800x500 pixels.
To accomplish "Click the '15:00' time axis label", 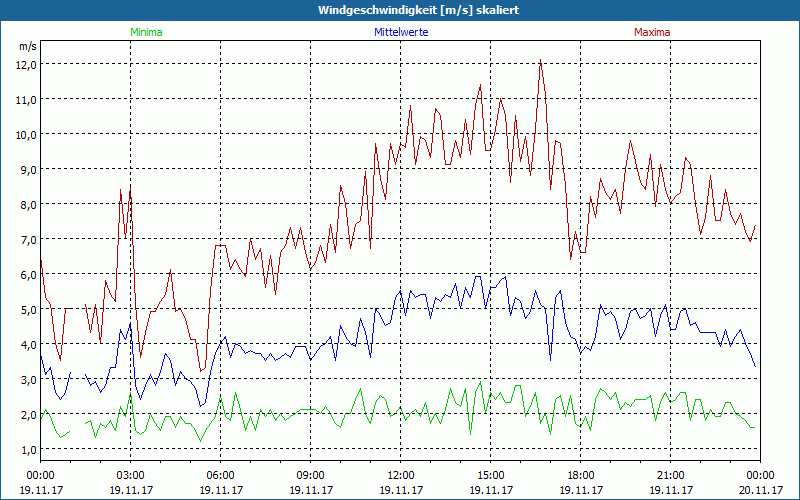I will pos(491,476).
